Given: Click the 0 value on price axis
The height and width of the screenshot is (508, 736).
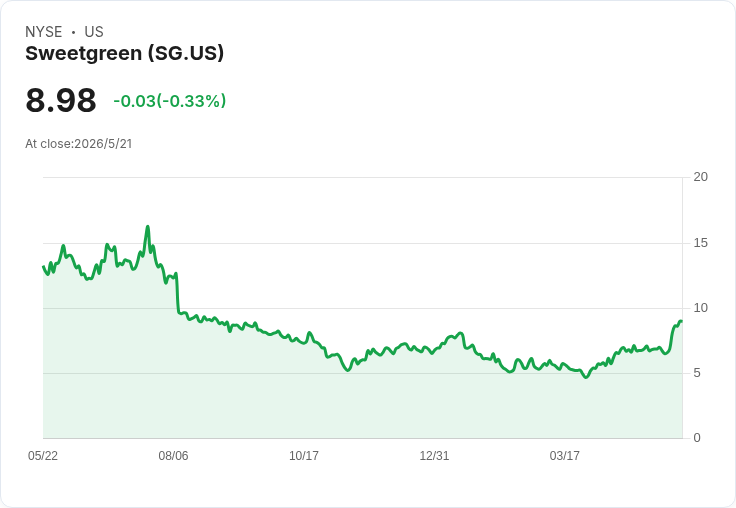Looking at the screenshot, I should coord(697,438).
